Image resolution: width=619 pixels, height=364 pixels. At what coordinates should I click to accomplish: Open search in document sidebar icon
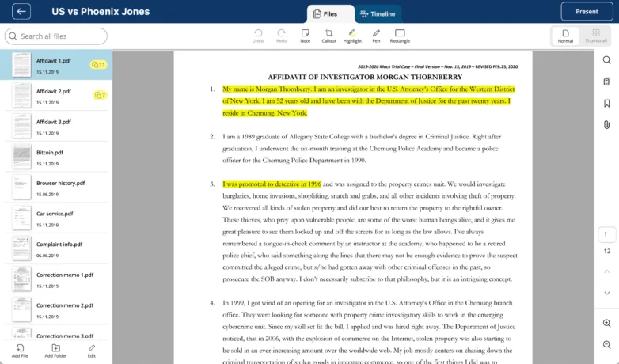pos(606,60)
